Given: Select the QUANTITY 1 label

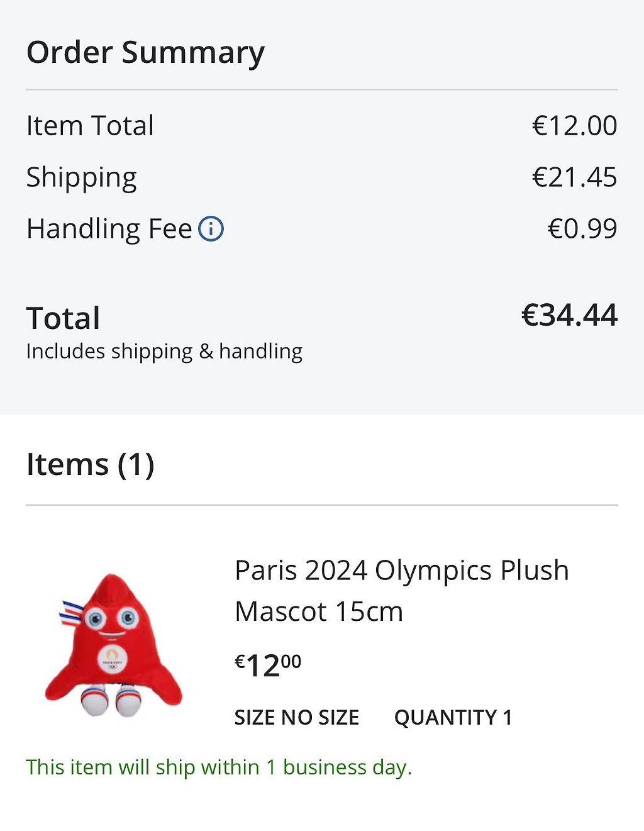Looking at the screenshot, I should [453, 718].
